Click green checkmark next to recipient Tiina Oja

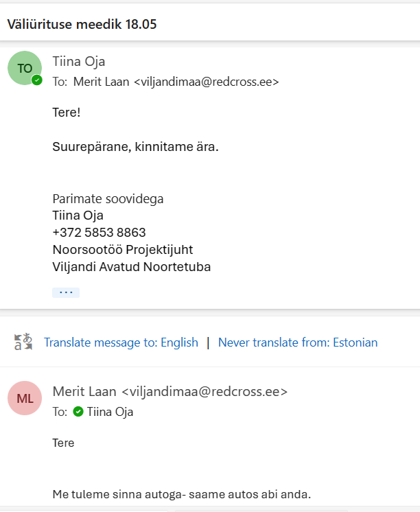(78, 412)
